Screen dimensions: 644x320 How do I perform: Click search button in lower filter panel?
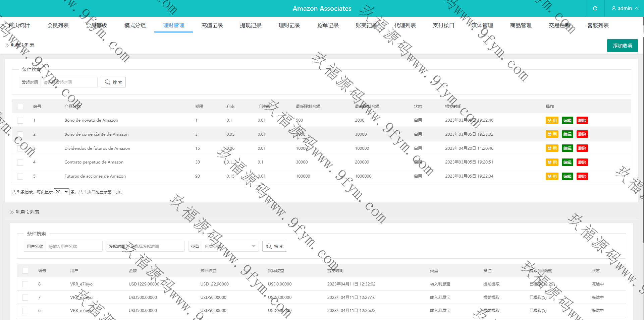[x=275, y=246]
